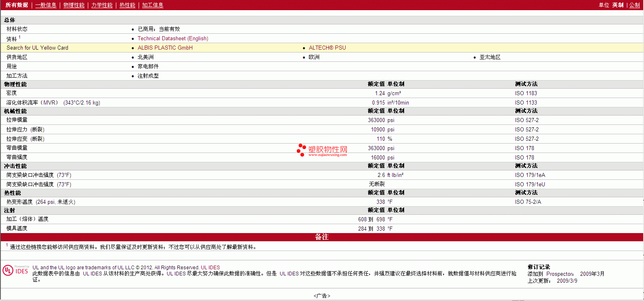Click the Search for UL Yellow Card link
644x301 pixels.
37,48
